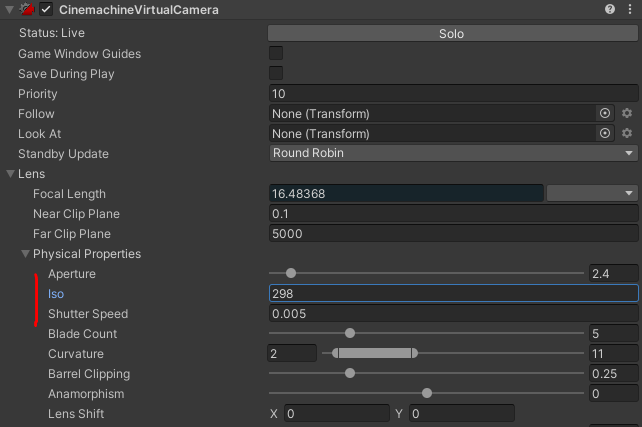Collapse the CinemachineVirtualCamera component header arrow
This screenshot has width=642, height=427.
pos(8,9)
